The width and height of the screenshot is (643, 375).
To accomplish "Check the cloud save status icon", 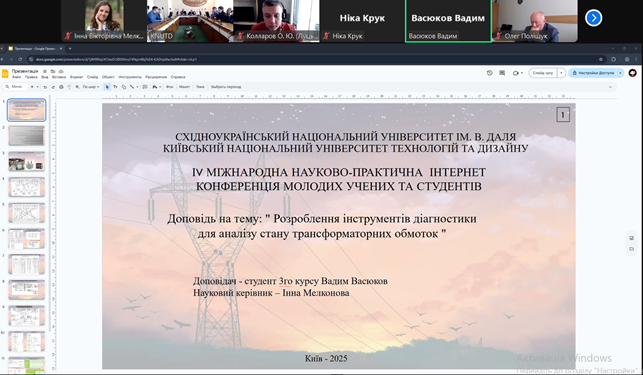I will tap(61, 71).
